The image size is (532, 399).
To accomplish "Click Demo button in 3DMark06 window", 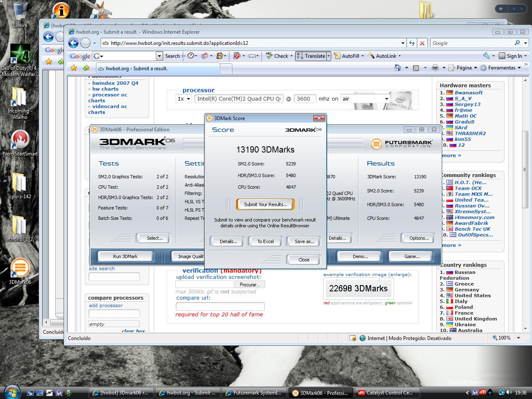I will point(360,256).
